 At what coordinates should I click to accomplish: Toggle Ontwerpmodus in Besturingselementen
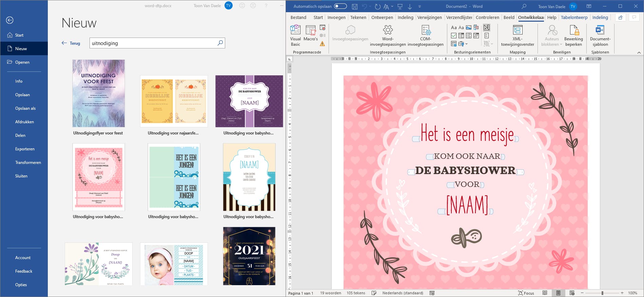(487, 27)
